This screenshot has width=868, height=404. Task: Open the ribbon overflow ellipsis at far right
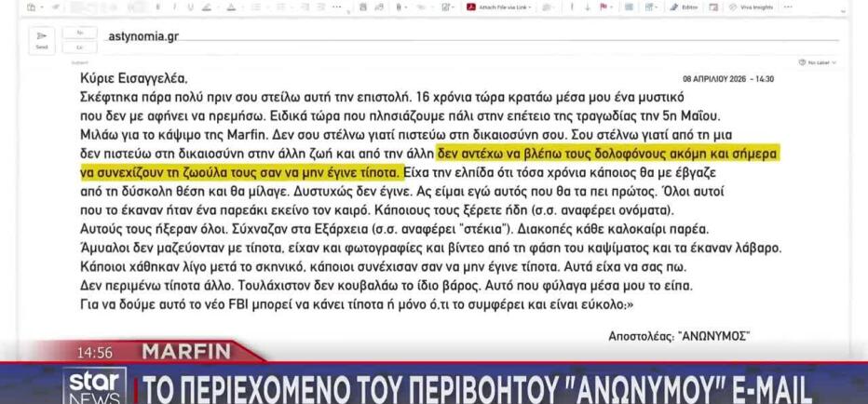click(788, 7)
